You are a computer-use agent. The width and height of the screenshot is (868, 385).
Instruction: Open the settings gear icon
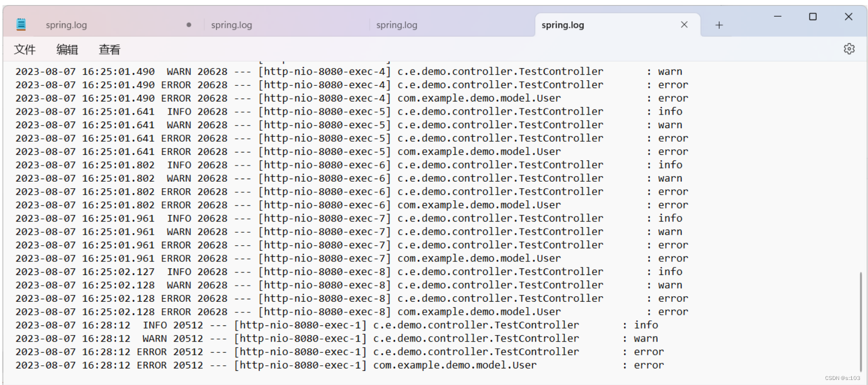pos(849,49)
